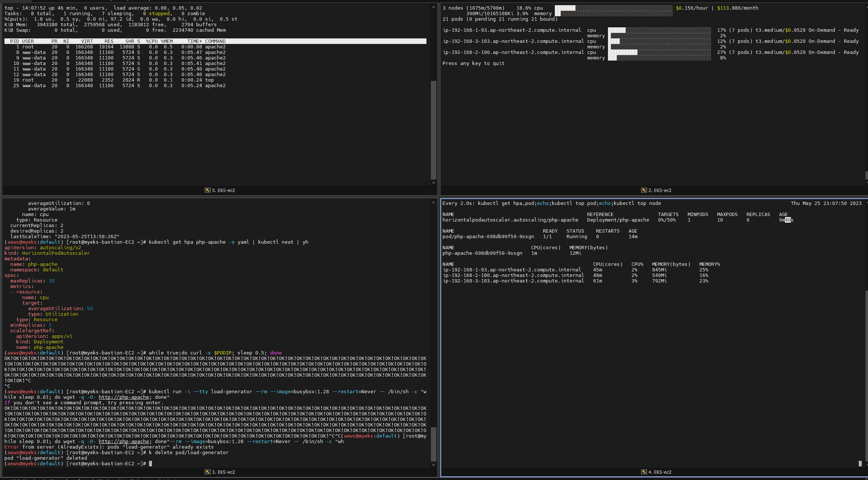Click the cpu bar for node ip-192-168-2-100
Screen dimensions: 868x480
click(x=659, y=52)
